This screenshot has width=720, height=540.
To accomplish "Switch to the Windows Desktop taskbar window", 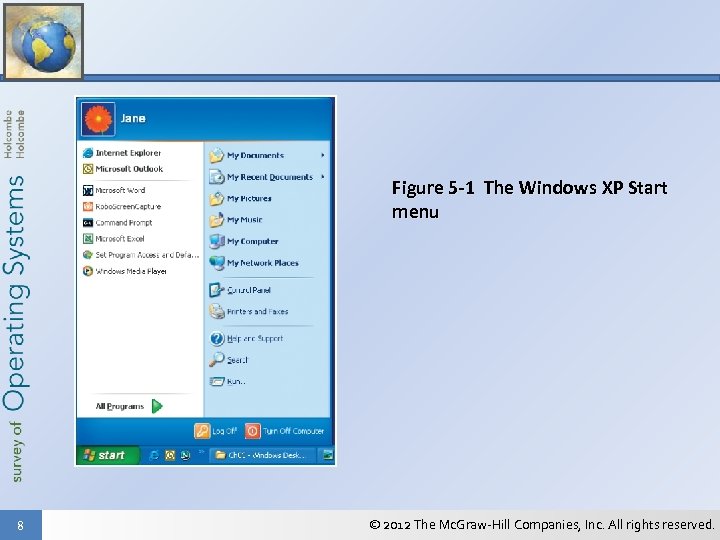I will [263, 455].
